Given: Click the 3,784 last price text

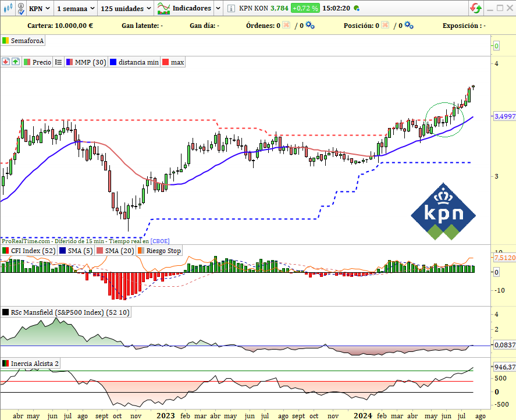Looking at the screenshot, I should [x=279, y=8].
